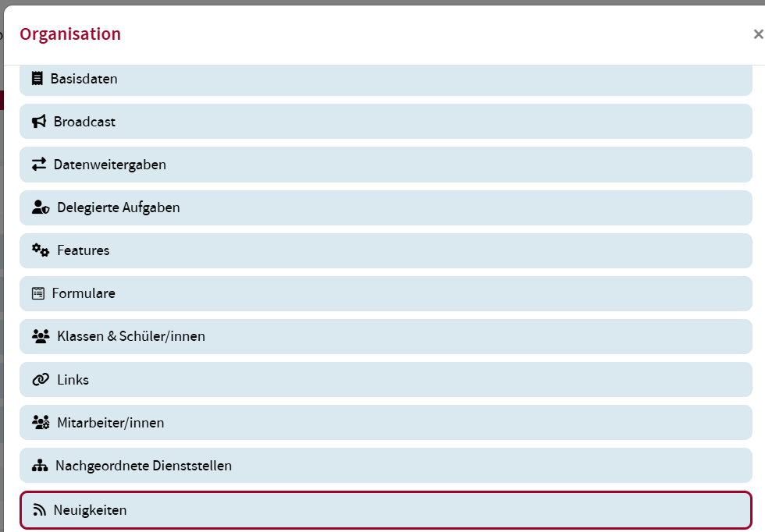Screen dimensions: 765x532
Task: Open the Basisdaten section
Action: coord(386,79)
